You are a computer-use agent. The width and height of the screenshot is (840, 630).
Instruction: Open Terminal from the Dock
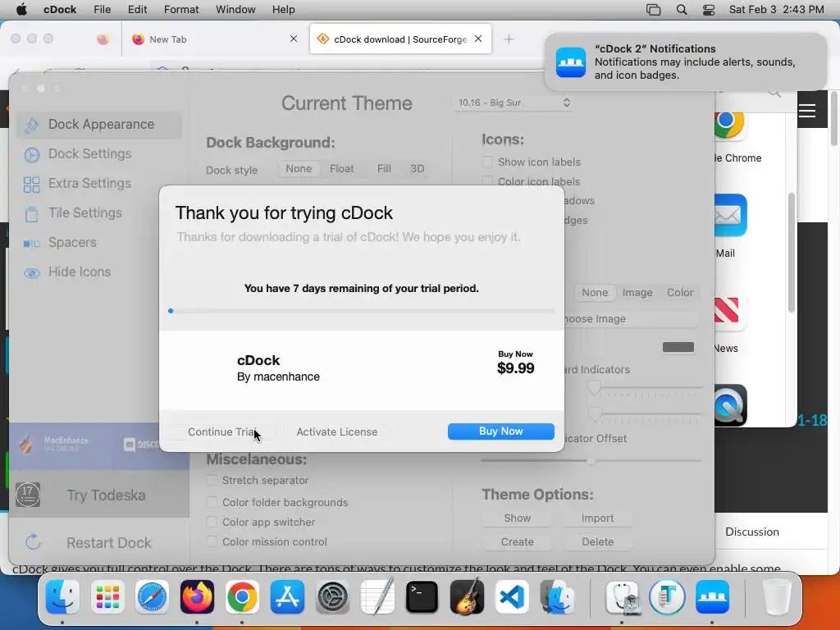[x=422, y=597]
